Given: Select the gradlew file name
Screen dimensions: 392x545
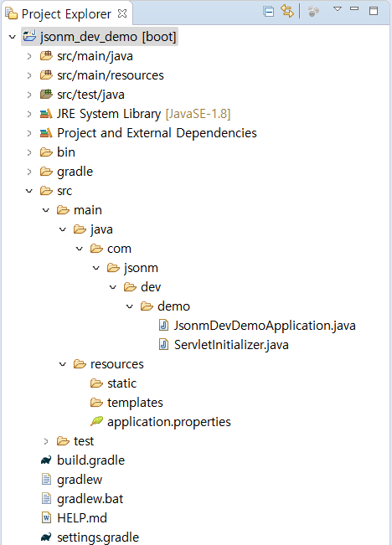Looking at the screenshot, I should tap(80, 480).
